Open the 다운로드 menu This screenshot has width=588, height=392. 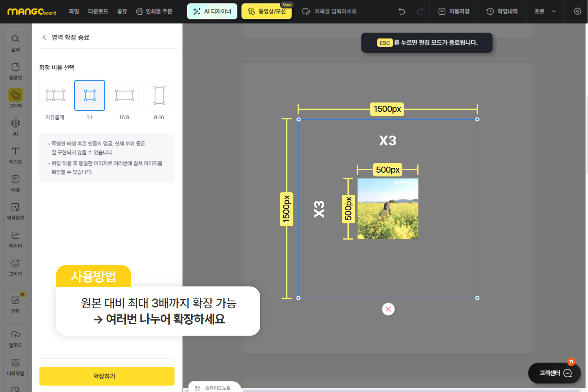98,11
